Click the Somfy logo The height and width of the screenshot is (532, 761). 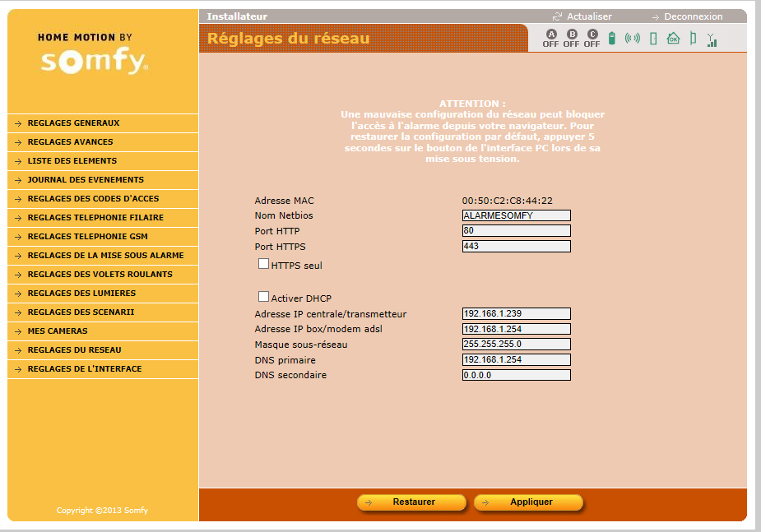94,61
